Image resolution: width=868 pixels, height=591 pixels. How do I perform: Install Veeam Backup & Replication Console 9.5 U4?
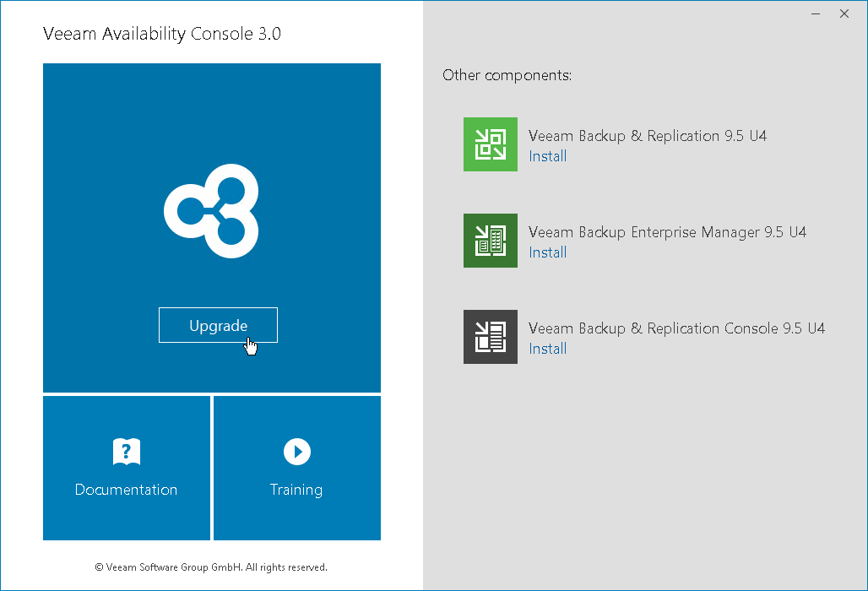[547, 350]
